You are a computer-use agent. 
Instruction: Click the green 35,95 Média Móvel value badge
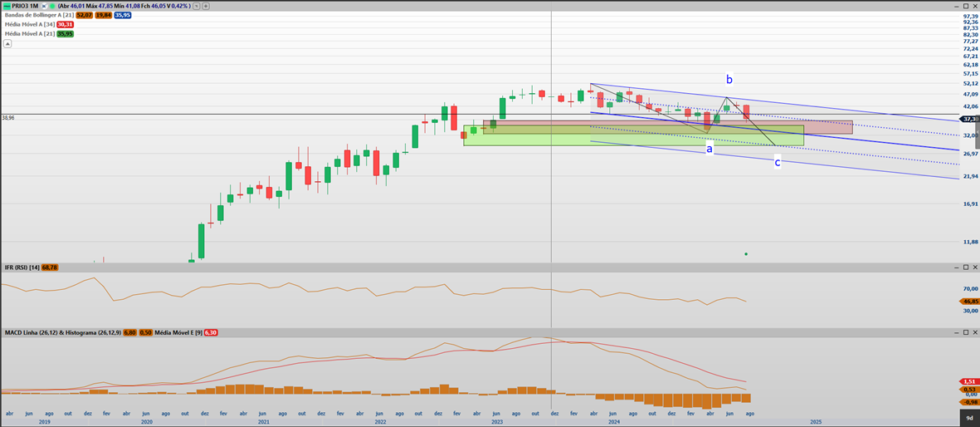tap(65, 34)
